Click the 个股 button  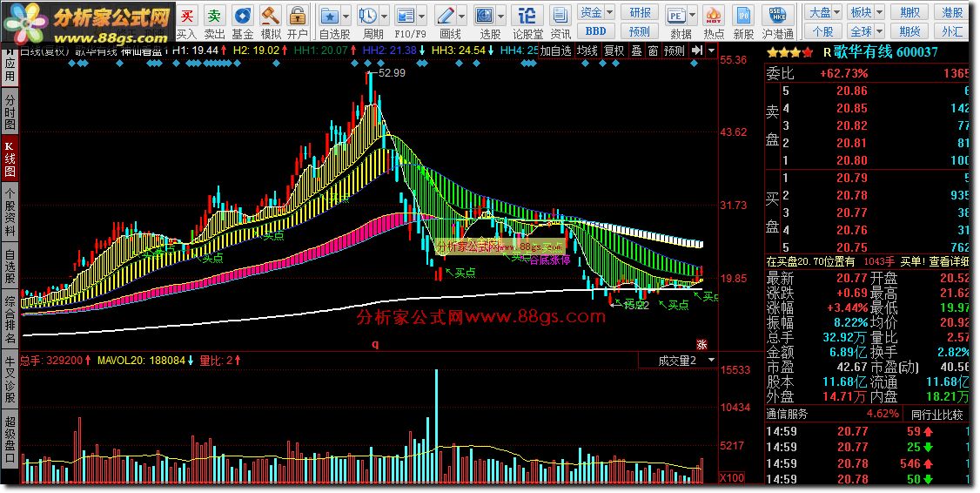(823, 31)
